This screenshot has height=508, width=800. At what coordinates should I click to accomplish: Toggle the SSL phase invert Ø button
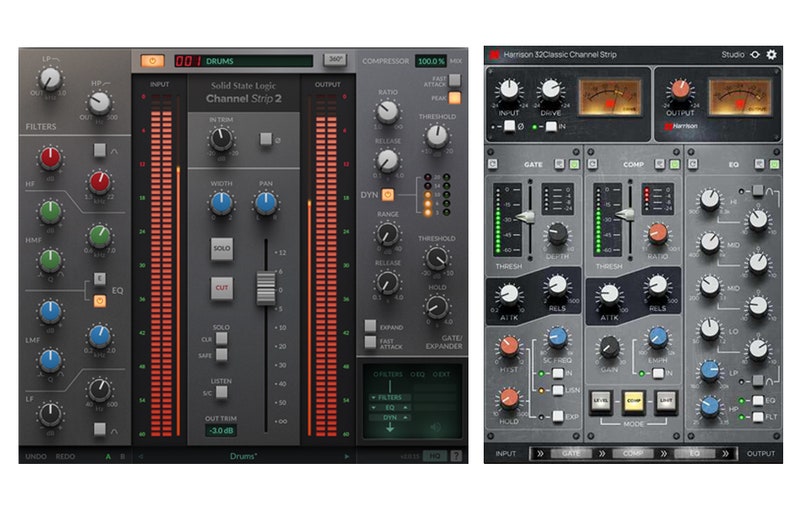(x=265, y=139)
